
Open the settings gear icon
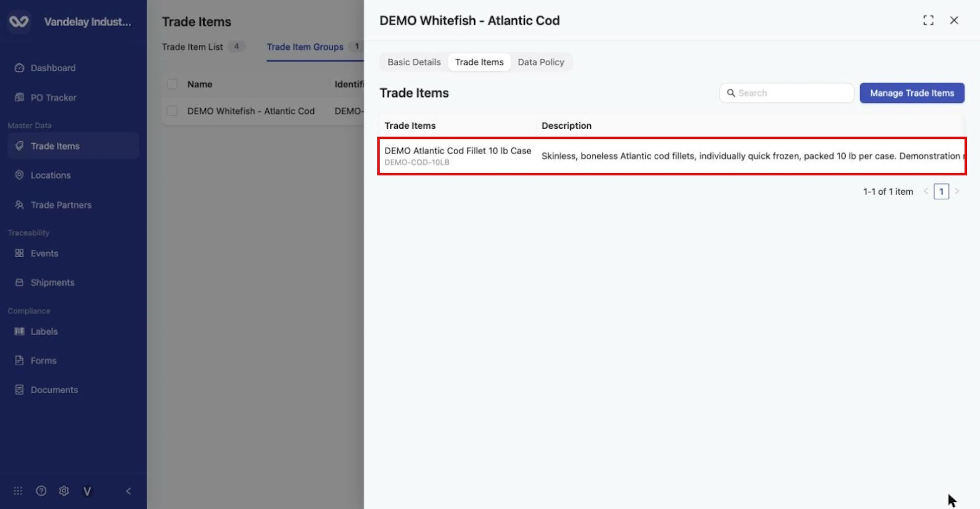[64, 491]
